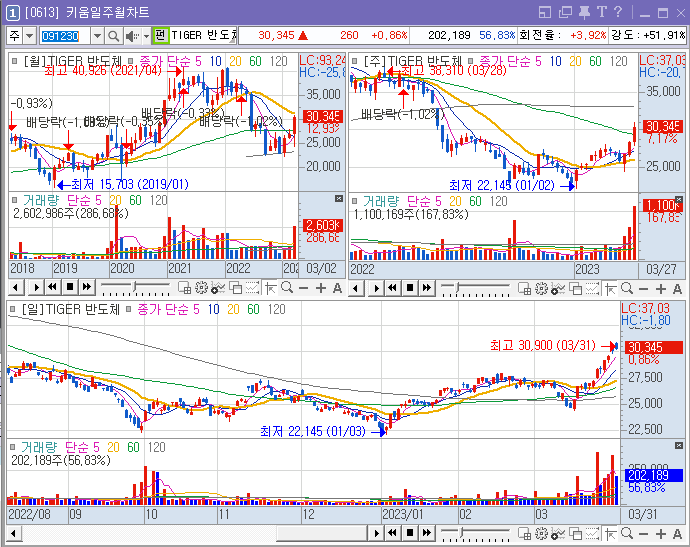Image resolution: width=690 pixels, height=547 pixels.
Task: Open chart settings gear in weekly chart toolbar
Action: click(541, 289)
